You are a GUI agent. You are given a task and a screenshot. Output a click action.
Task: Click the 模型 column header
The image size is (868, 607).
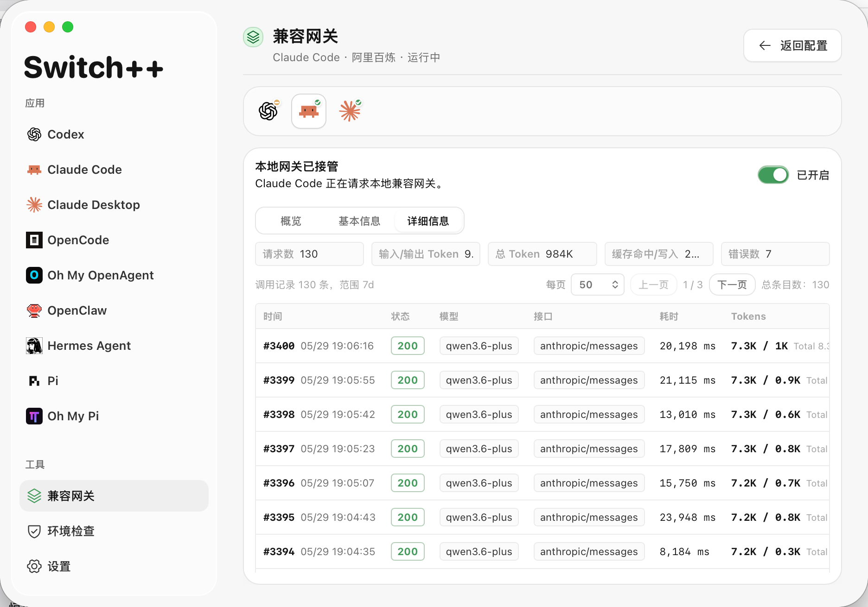[x=449, y=316]
